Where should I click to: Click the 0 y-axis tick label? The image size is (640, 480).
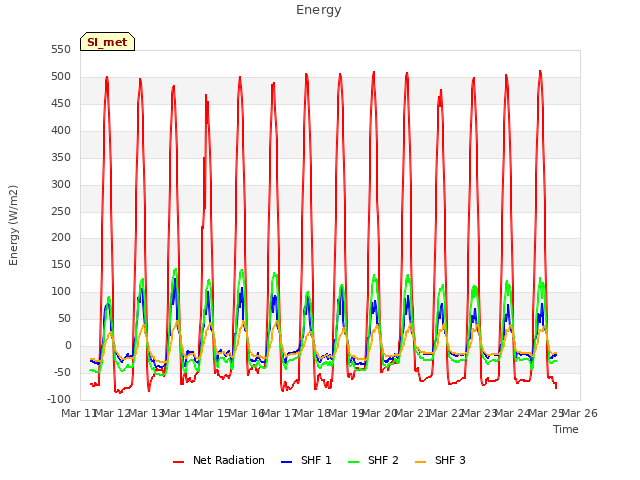pyautogui.click(x=68, y=345)
